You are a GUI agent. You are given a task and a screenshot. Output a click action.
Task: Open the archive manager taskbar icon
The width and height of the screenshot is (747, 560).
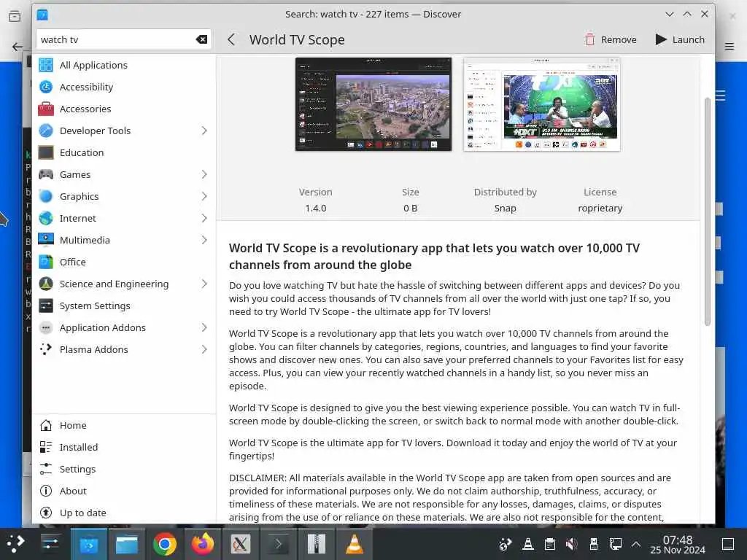tap(317, 544)
